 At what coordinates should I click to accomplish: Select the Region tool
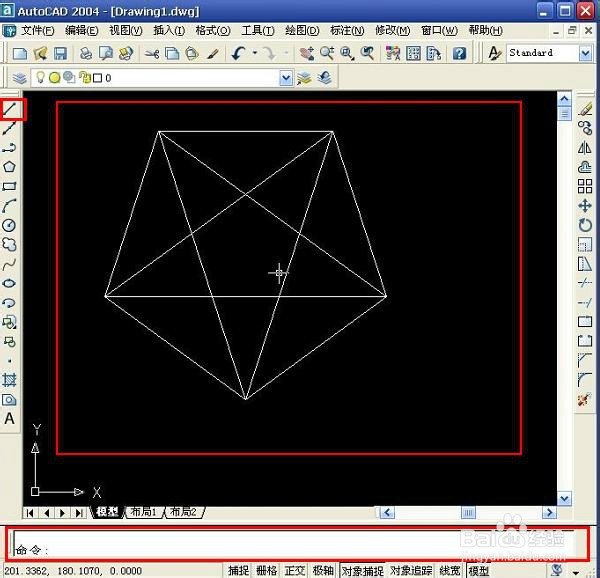click(10, 400)
